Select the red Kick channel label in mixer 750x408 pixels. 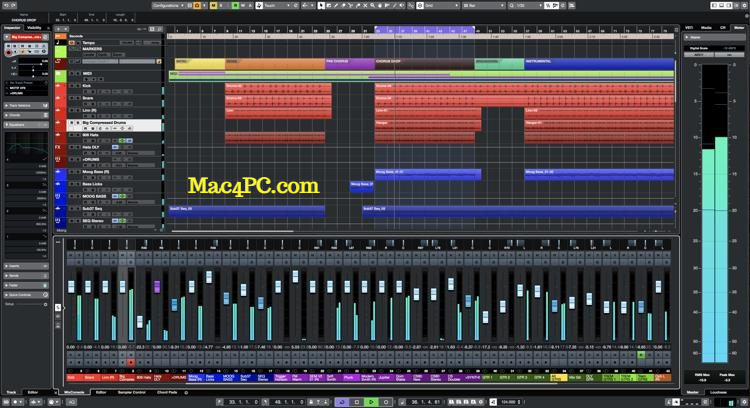tap(75, 377)
